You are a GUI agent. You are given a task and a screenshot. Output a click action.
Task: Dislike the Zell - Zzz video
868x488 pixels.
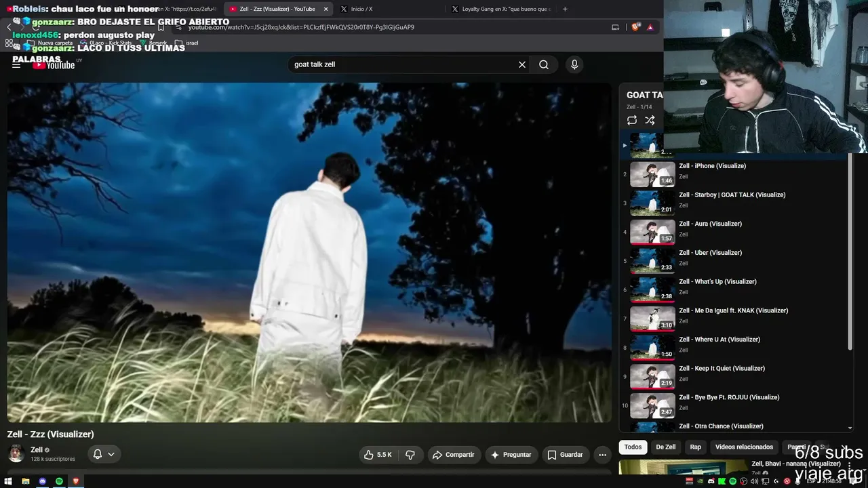410,455
